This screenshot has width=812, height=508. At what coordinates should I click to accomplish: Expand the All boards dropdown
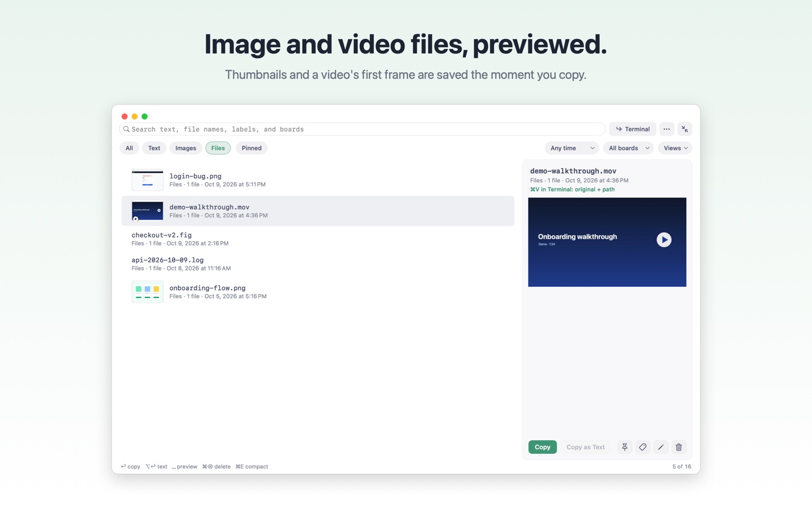coord(628,148)
